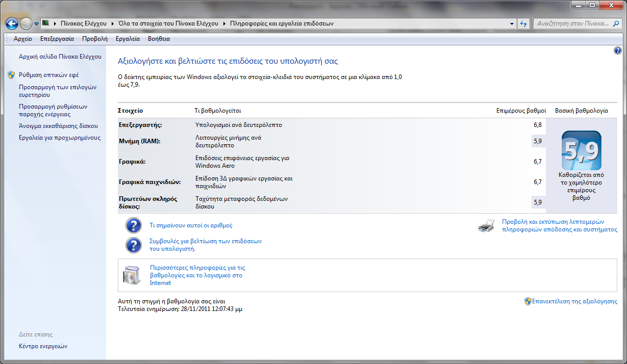627x364 pixels.
Task: Expand the arrow before Πίνακας Ελέγχου breadcrumb
Action: 55,23
